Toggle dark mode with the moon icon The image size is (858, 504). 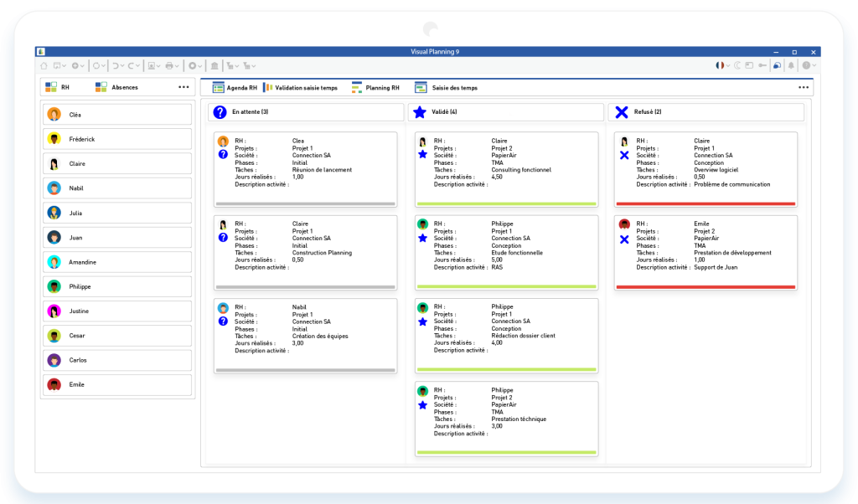tap(737, 65)
